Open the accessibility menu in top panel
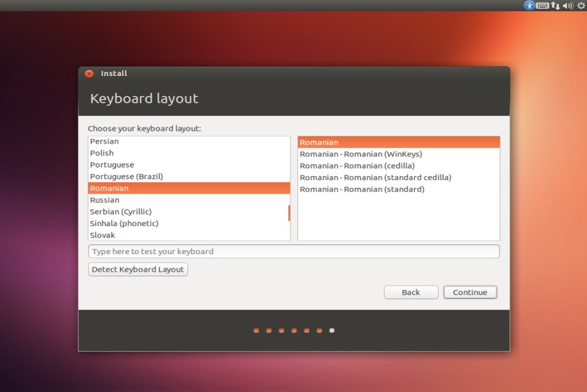Viewport: 587px width, 392px height. (x=529, y=5)
